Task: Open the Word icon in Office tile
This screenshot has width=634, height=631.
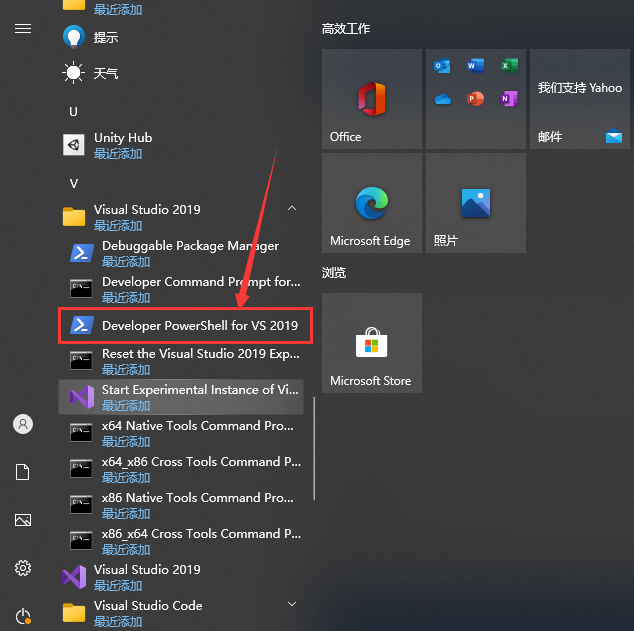Action: [475, 65]
